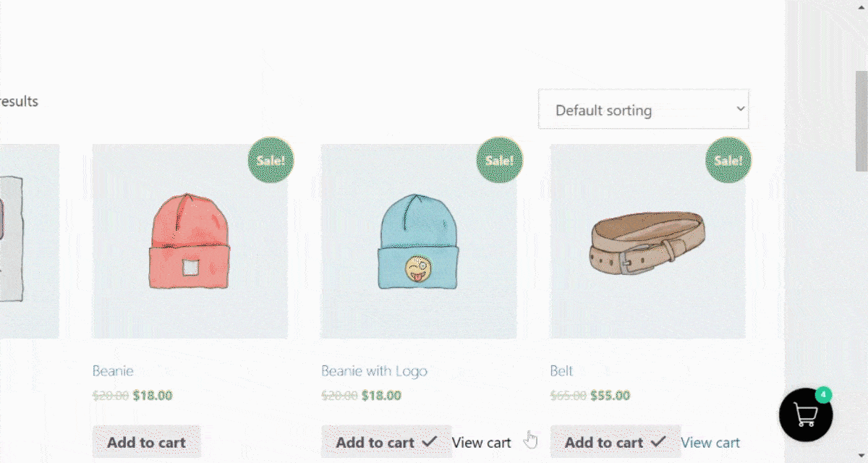Open the Beanie product title link

point(113,370)
